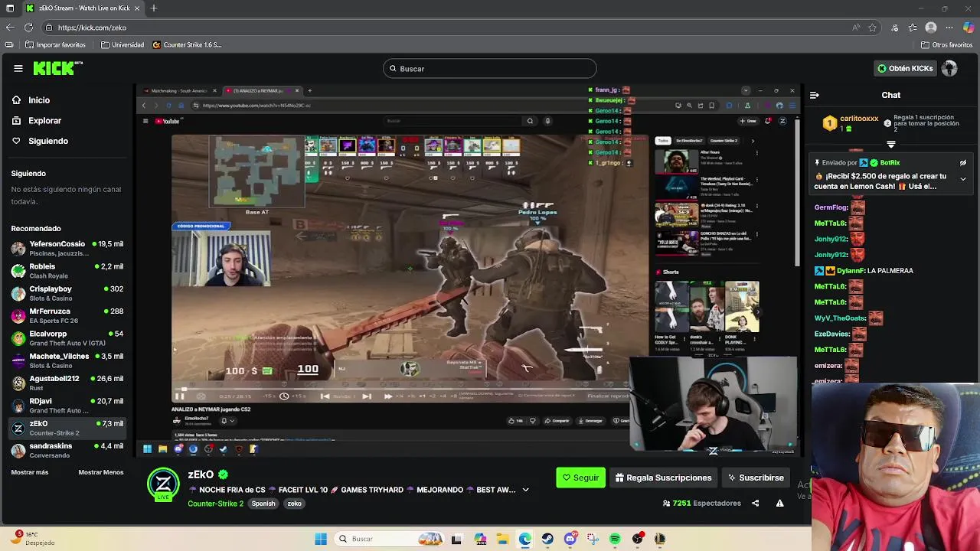Open the Kick hamburger menu
Viewport: 980px width, 551px height.
18,68
